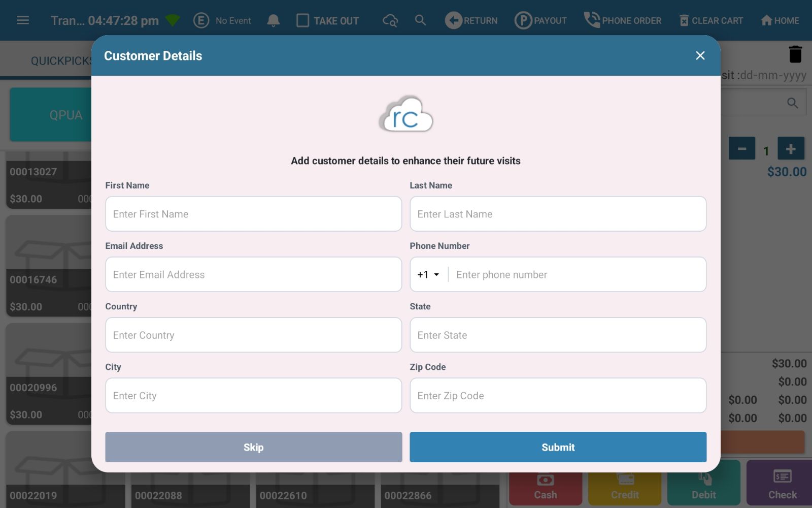Open the +1 country code dropdown
Viewport: 812px width, 508px height.
428,274
